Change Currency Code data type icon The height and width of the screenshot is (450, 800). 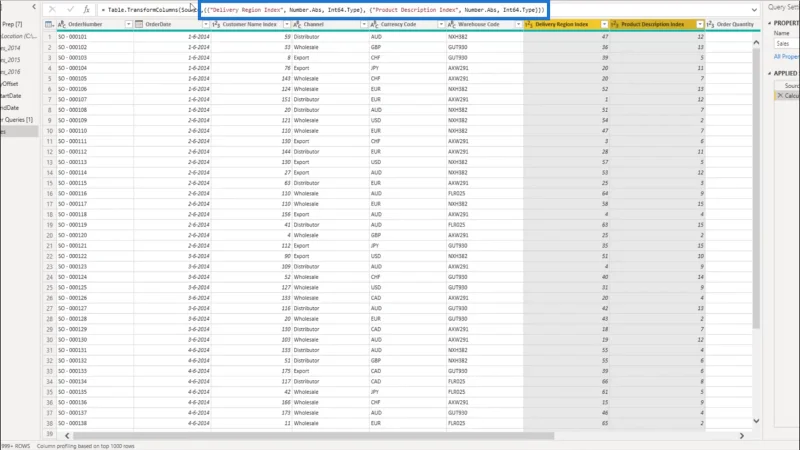click(x=374, y=24)
